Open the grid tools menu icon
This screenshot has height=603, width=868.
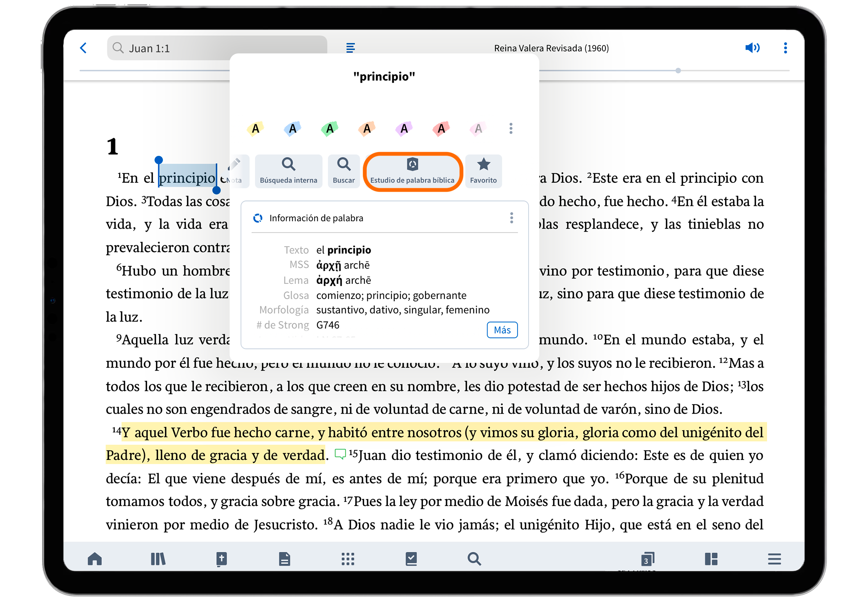348,559
